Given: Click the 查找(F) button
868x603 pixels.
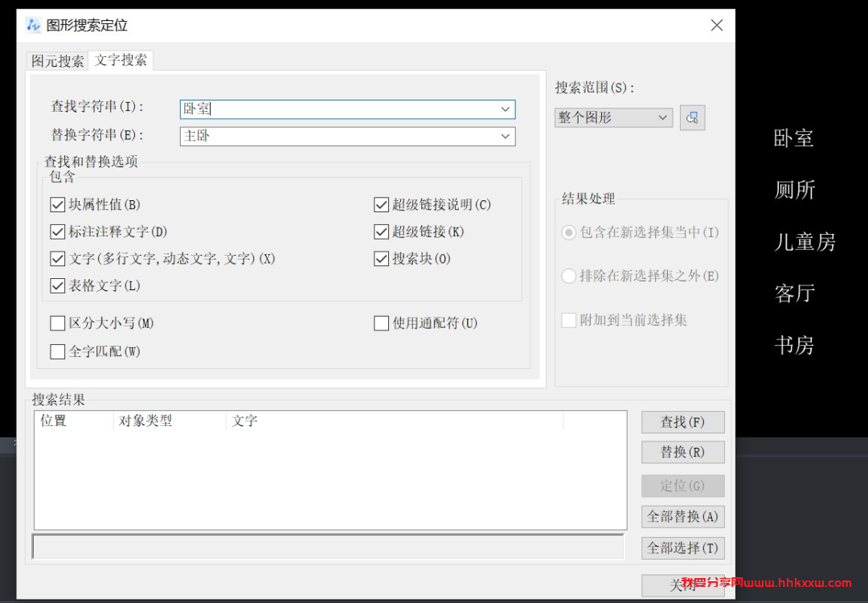Looking at the screenshot, I should click(x=682, y=422).
